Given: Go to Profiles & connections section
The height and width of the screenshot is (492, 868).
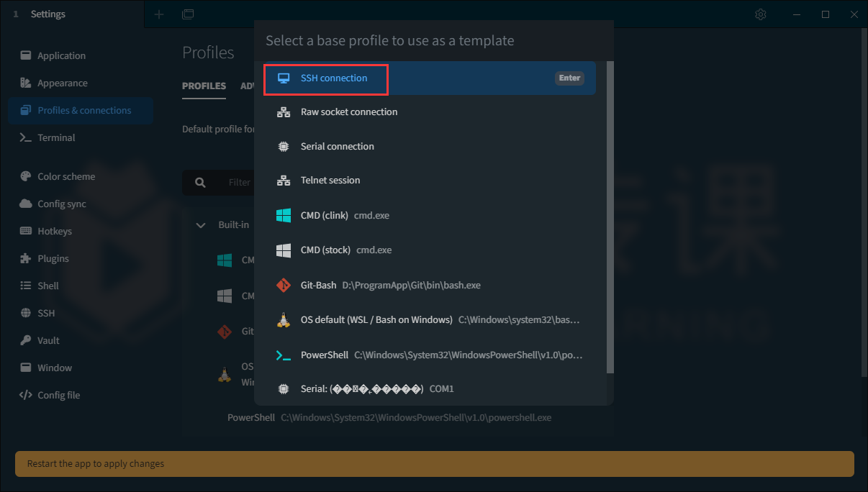Looking at the screenshot, I should click(81, 110).
